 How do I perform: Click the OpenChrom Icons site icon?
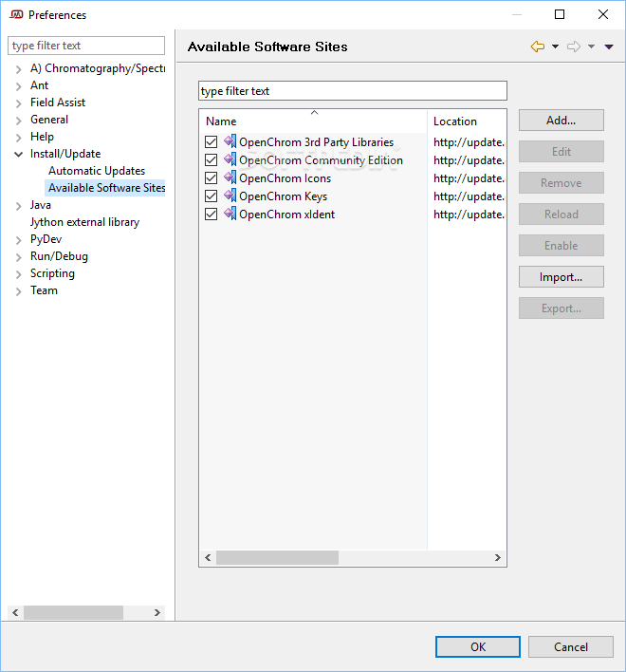(x=230, y=177)
